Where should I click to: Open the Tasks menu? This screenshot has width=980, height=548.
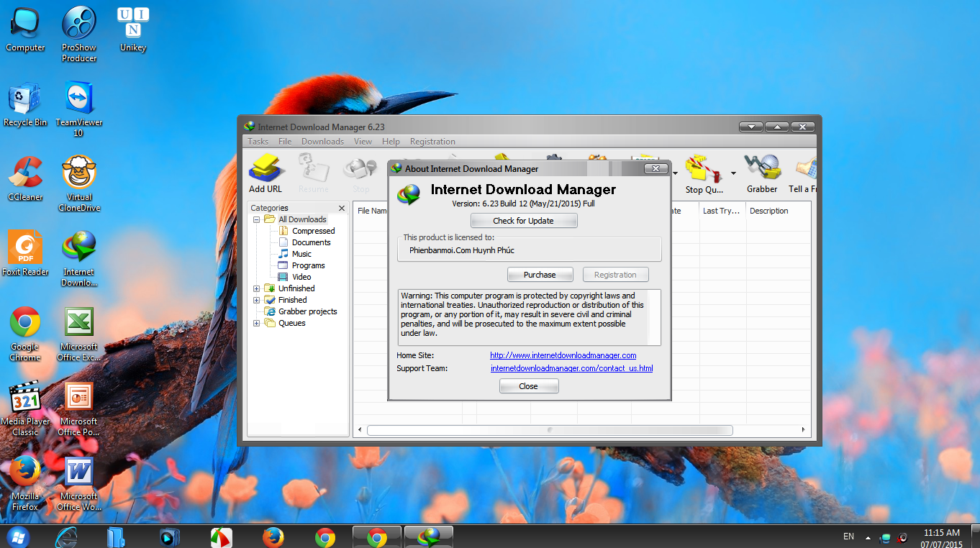tap(258, 142)
